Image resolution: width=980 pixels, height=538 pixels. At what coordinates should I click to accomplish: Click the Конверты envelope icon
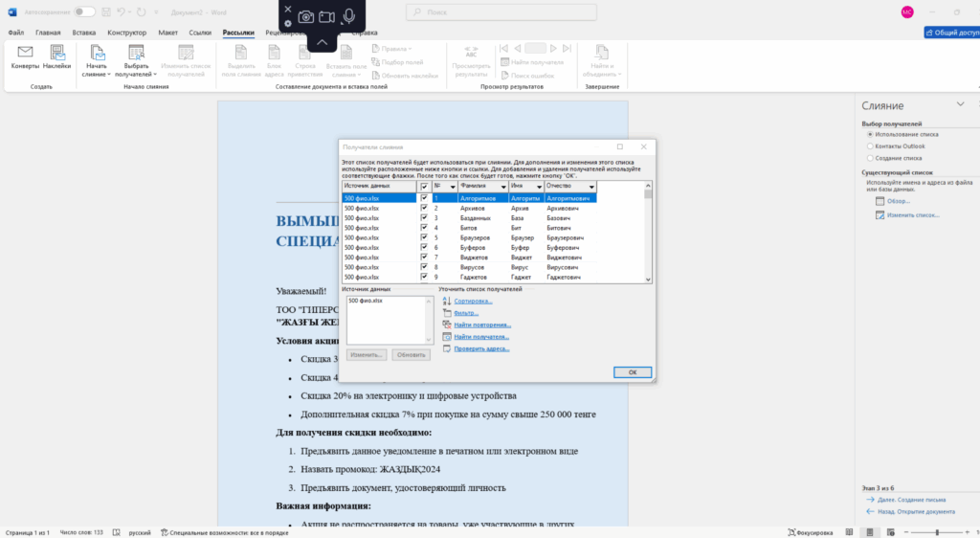(x=25, y=52)
